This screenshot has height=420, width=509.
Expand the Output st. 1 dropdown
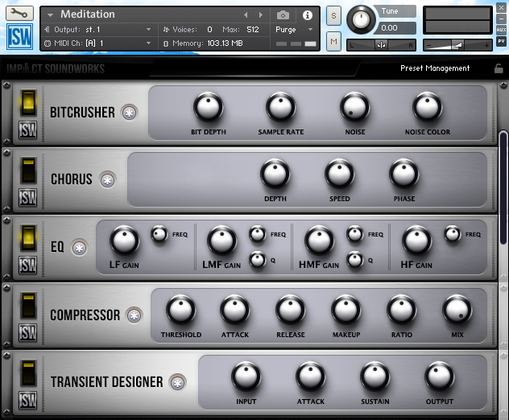149,29
